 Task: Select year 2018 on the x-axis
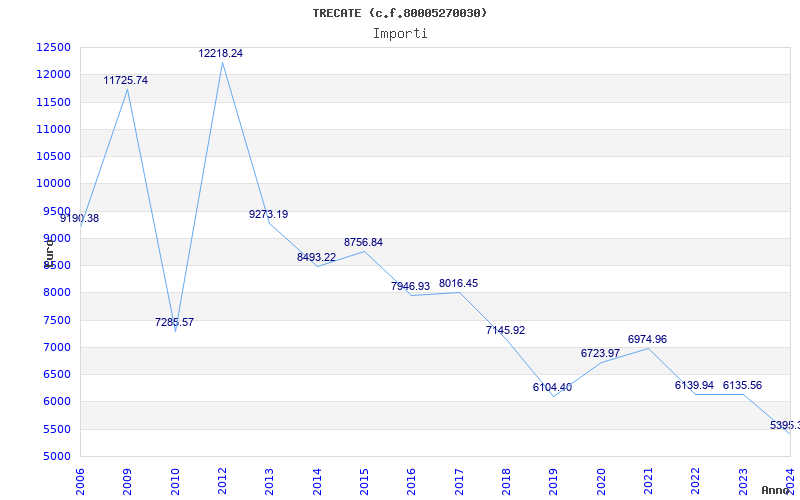506,482
